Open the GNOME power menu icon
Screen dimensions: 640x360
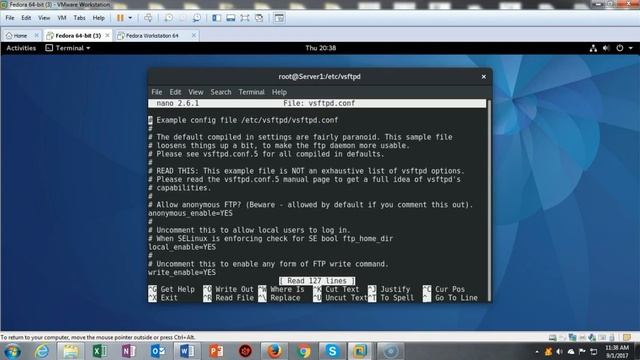point(620,48)
